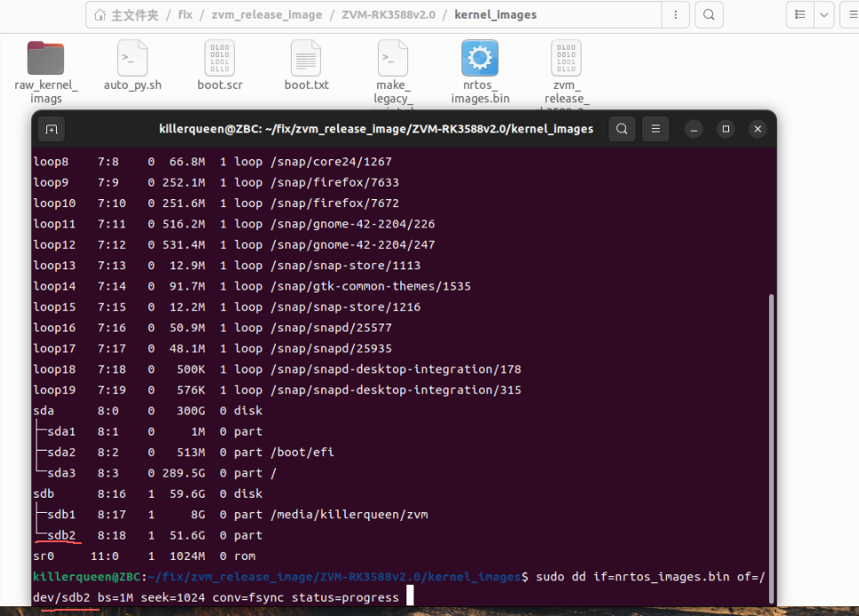859x616 pixels.
Task: Select the nrtos_images.bin file
Action: [479, 59]
